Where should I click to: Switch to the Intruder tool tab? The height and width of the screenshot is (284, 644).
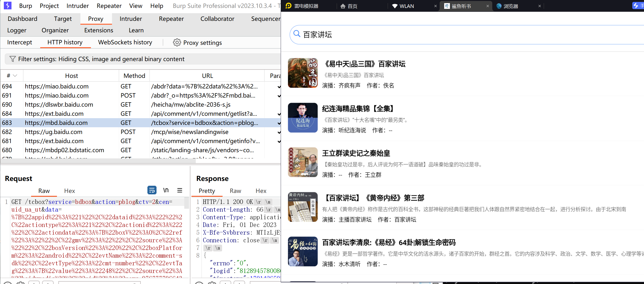point(131,19)
